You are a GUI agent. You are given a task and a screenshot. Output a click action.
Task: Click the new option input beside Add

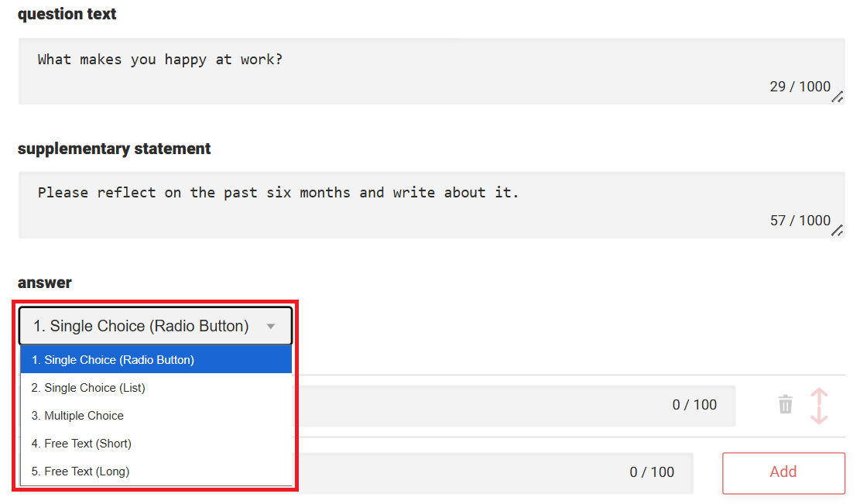(x=464, y=472)
